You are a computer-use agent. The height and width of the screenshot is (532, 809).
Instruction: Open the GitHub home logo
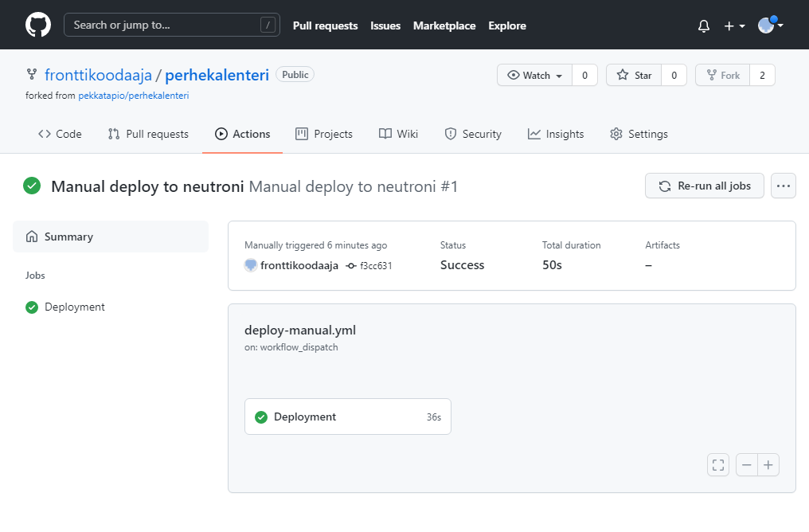pos(38,25)
